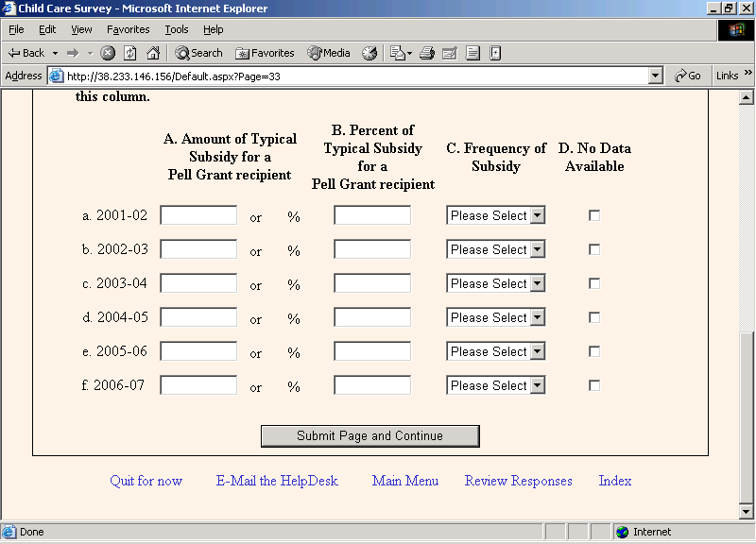This screenshot has width=756, height=544.
Task: Open Frequency dropdown for 2005-06
Action: pos(495,351)
